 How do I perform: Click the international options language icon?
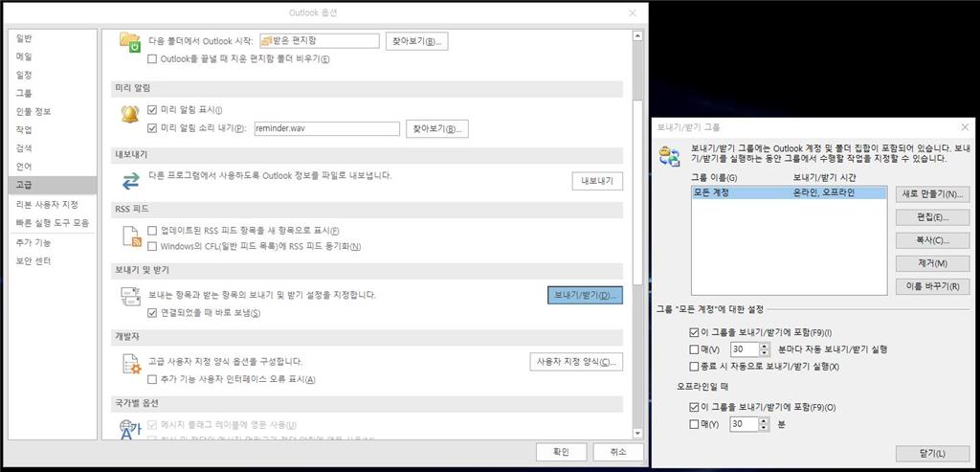tap(130, 429)
